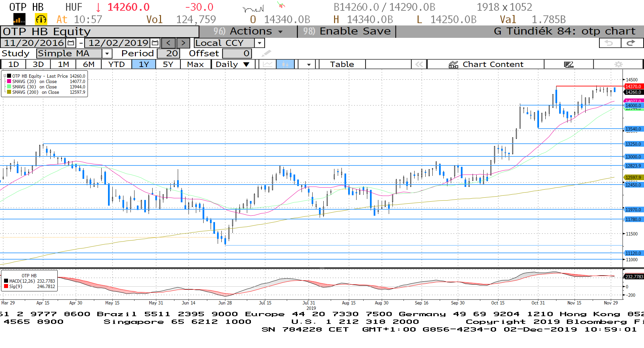The width and height of the screenshot is (644, 348).
Task: Open the chart type dropdown arrow
Action: pyautogui.click(x=309, y=64)
